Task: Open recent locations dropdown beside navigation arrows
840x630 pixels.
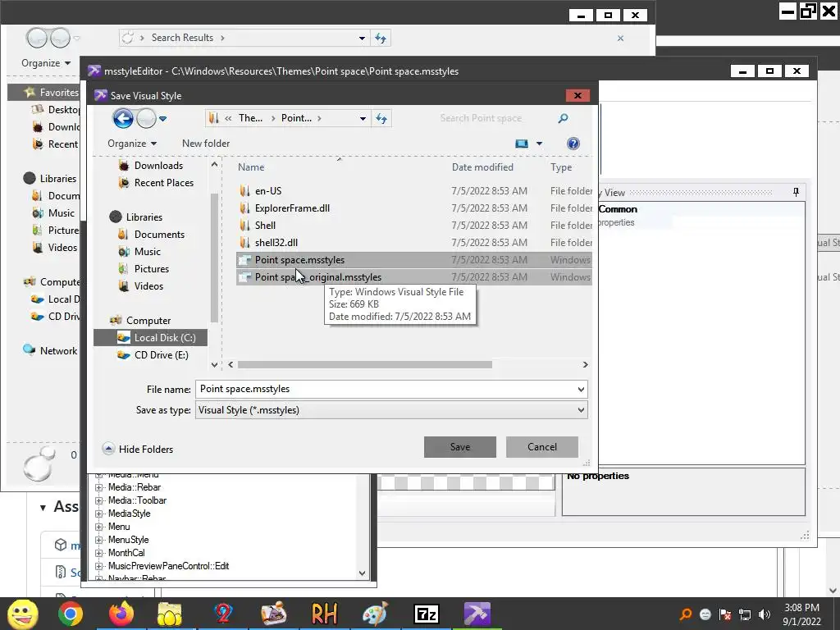Action: [x=163, y=118]
